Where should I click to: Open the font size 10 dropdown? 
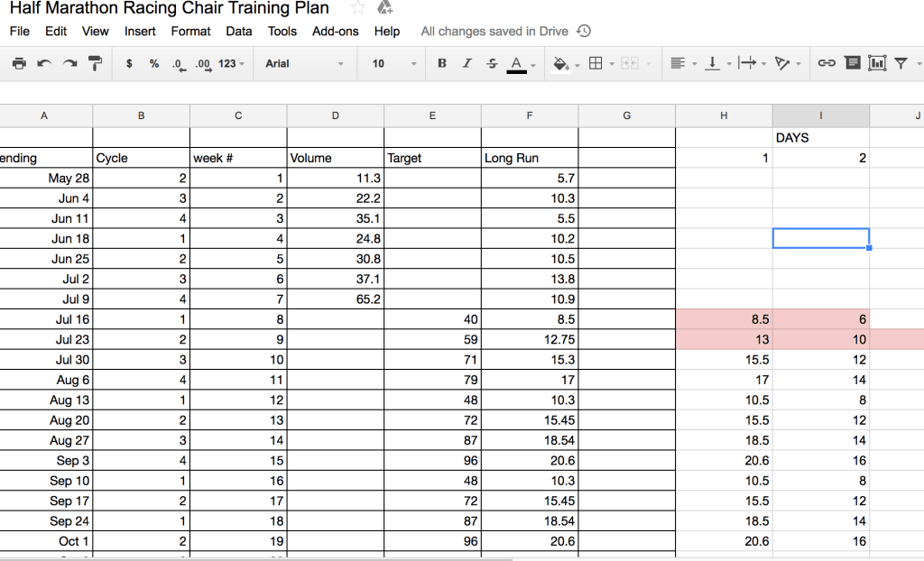coord(394,63)
